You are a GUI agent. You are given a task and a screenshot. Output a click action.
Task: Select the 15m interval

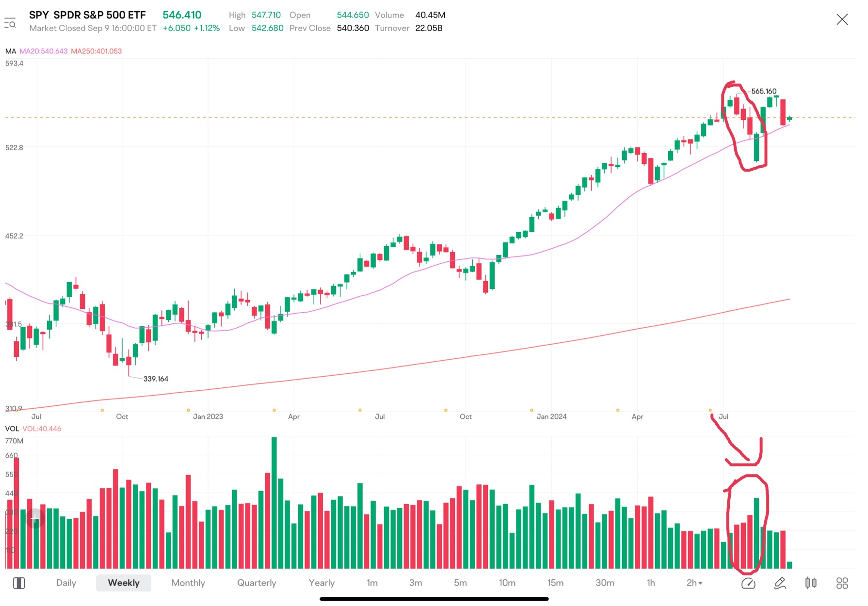pyautogui.click(x=555, y=583)
